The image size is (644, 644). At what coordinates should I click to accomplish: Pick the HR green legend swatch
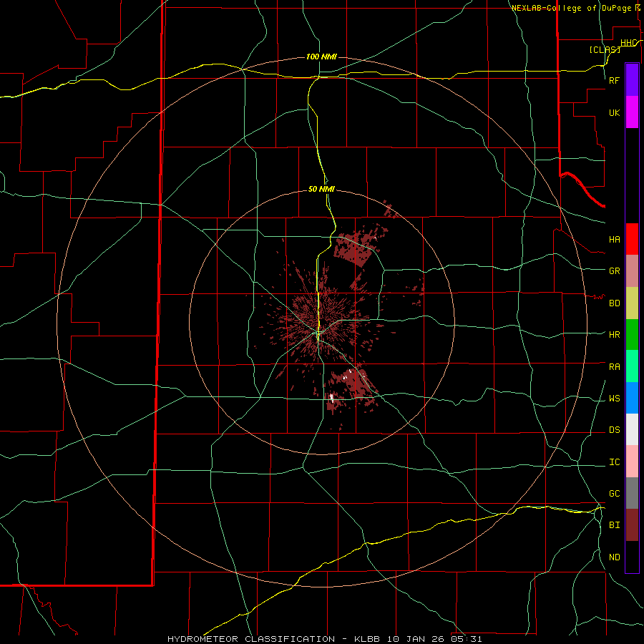click(x=632, y=335)
